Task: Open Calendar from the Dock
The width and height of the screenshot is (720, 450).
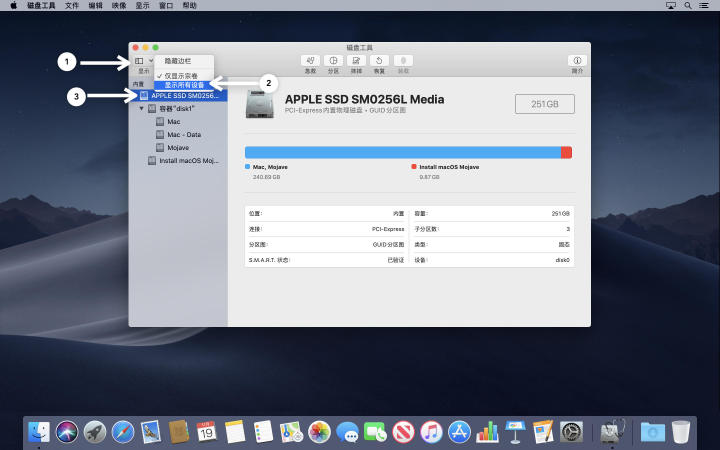Action: 207,432
